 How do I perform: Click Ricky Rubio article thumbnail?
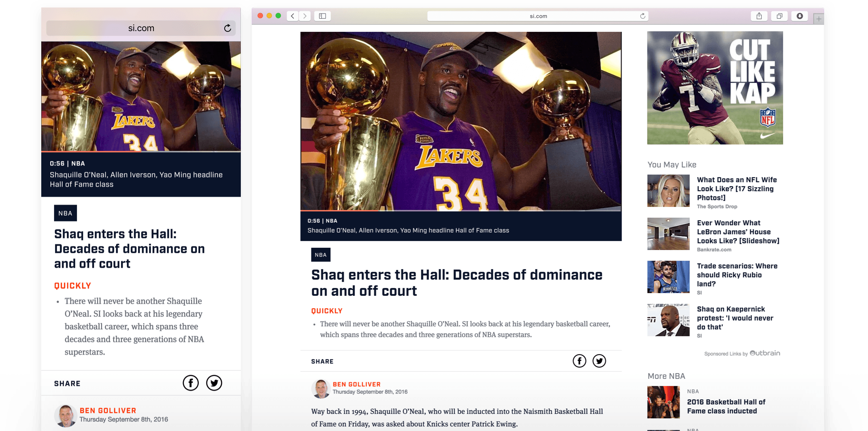[668, 277]
